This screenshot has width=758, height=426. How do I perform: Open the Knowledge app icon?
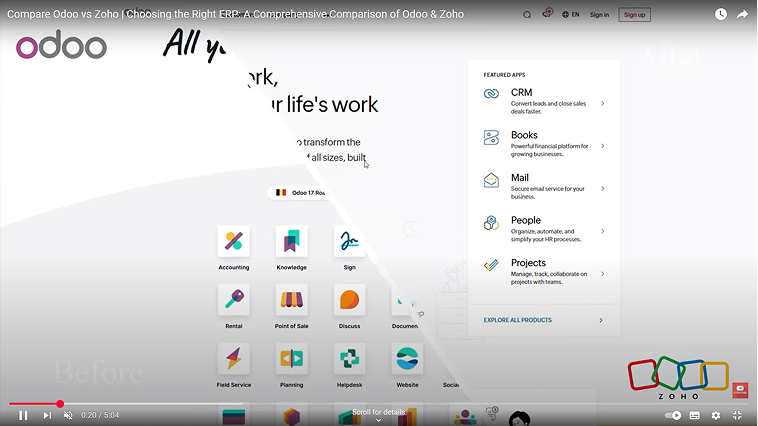coord(292,241)
